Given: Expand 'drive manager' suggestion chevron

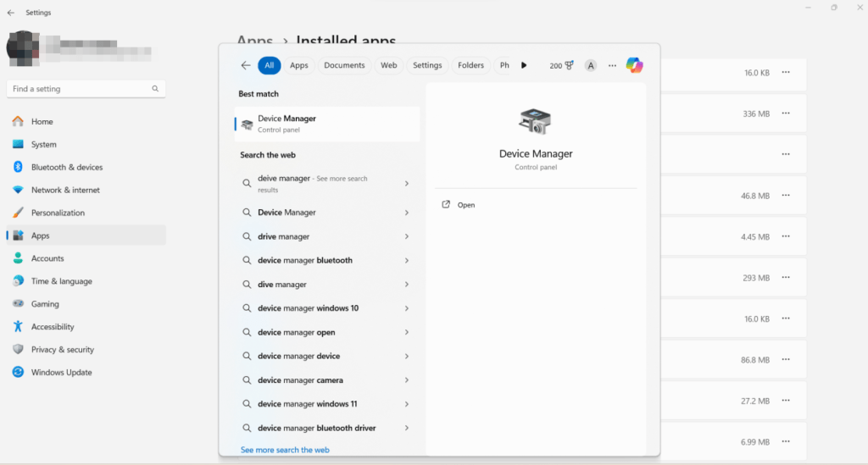Looking at the screenshot, I should tap(407, 237).
